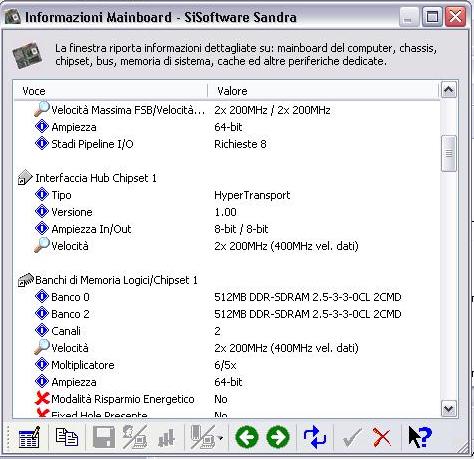Click info icon beside Versione
The height and width of the screenshot is (459, 474).
point(42,211)
